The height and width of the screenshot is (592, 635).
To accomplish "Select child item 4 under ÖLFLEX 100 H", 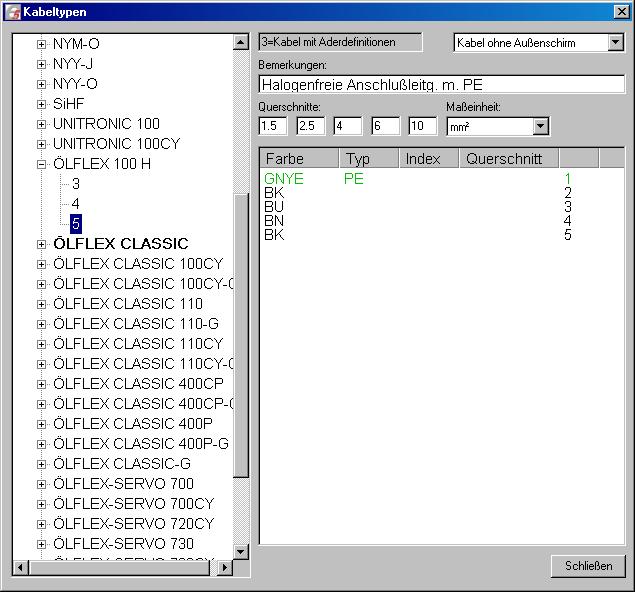I will click(x=76, y=204).
